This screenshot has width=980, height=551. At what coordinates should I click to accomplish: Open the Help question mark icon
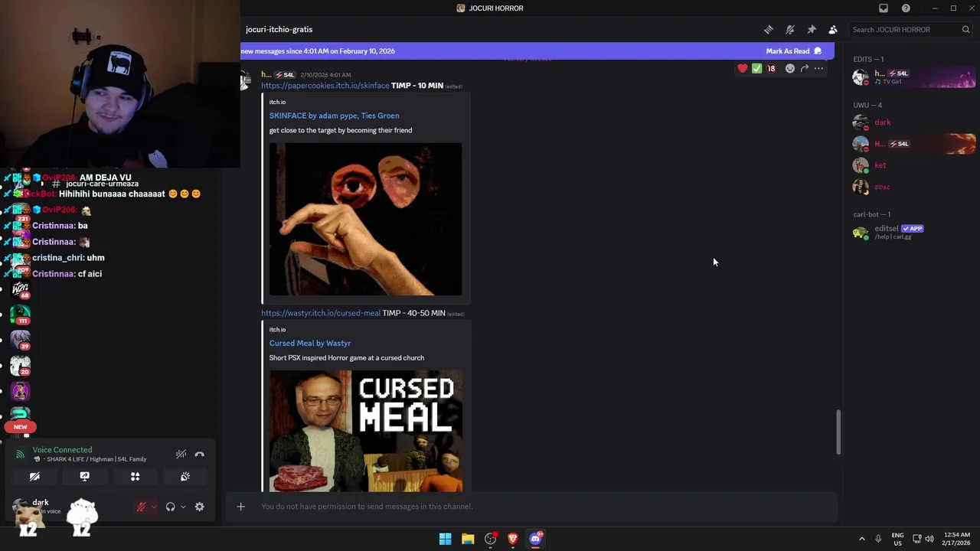[906, 8]
